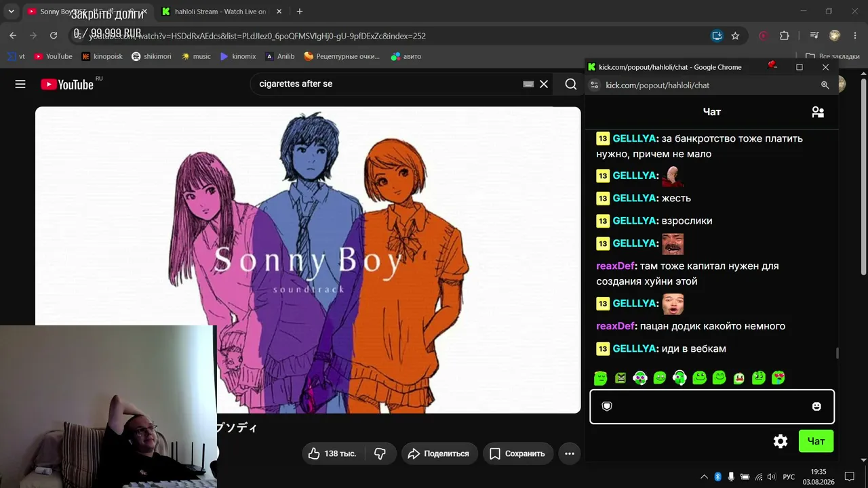
Task: Open the Chrome tab search dropdown
Action: (x=12, y=12)
